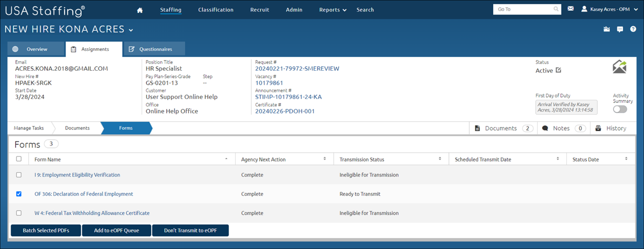Open I 9: Employment Eligibility Verification form
This screenshot has height=249, width=644.
click(77, 175)
